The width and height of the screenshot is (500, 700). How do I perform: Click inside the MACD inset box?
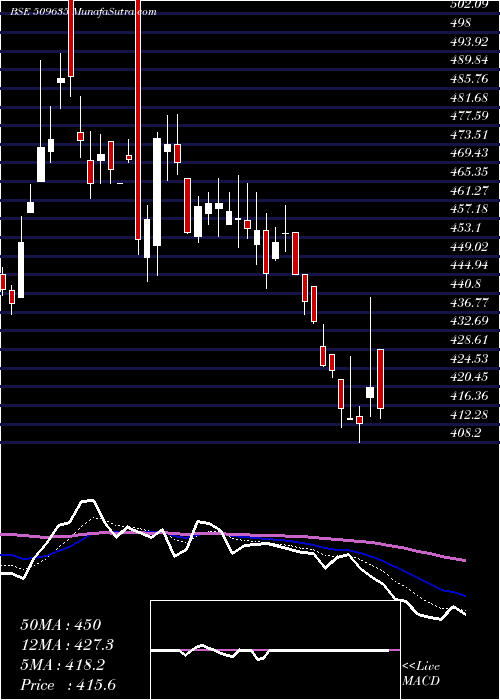[x=275, y=650]
